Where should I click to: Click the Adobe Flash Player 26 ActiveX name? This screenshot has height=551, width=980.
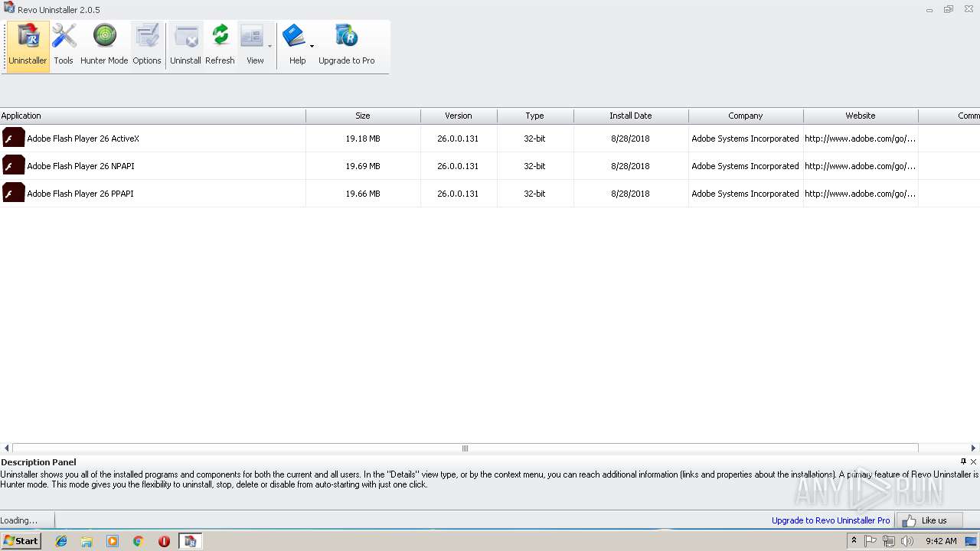point(83,139)
